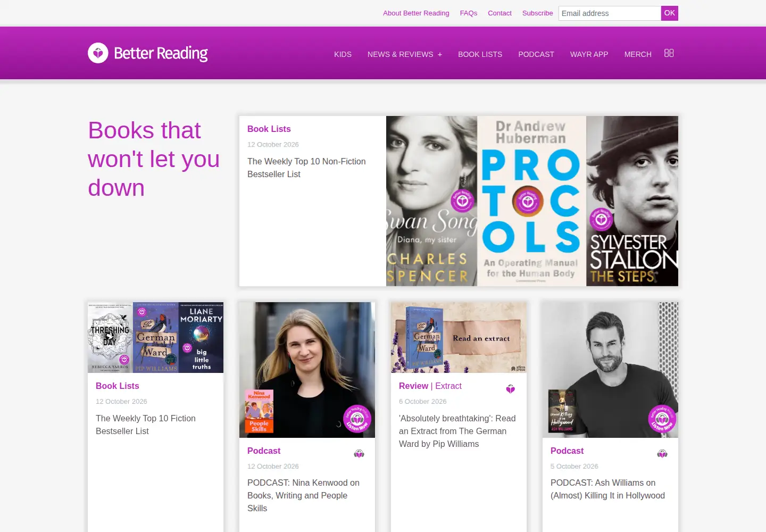Click Listen Now badge on Nina Kenwood photo
This screenshot has height=532, width=766.
pos(357,419)
